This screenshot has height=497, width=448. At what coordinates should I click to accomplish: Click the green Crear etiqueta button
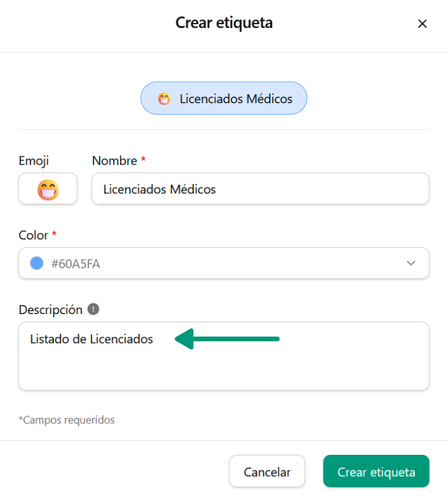pyautogui.click(x=376, y=472)
